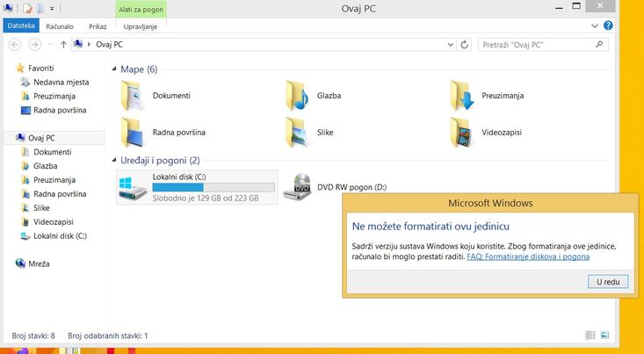This screenshot has width=644, height=354.
Task: Open the Slike pictures folder icon
Action: [x=297, y=133]
